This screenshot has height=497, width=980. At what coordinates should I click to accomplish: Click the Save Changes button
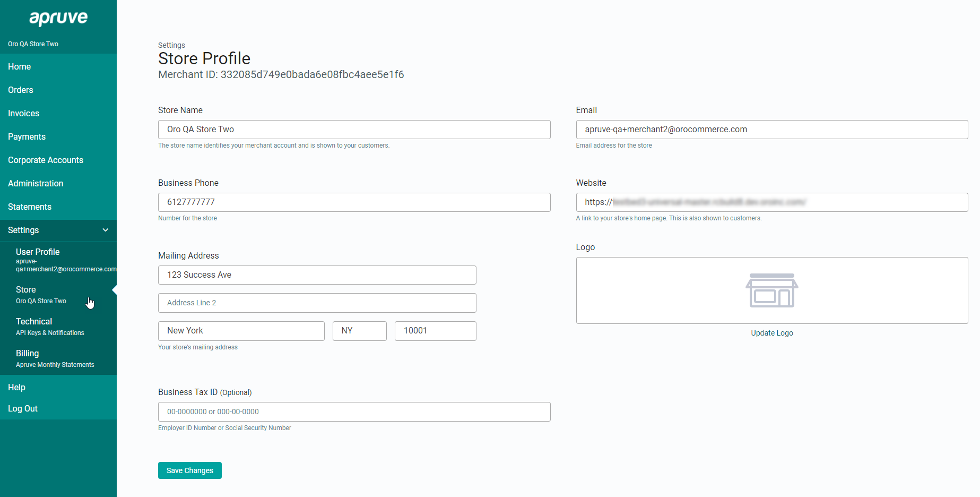(x=190, y=470)
